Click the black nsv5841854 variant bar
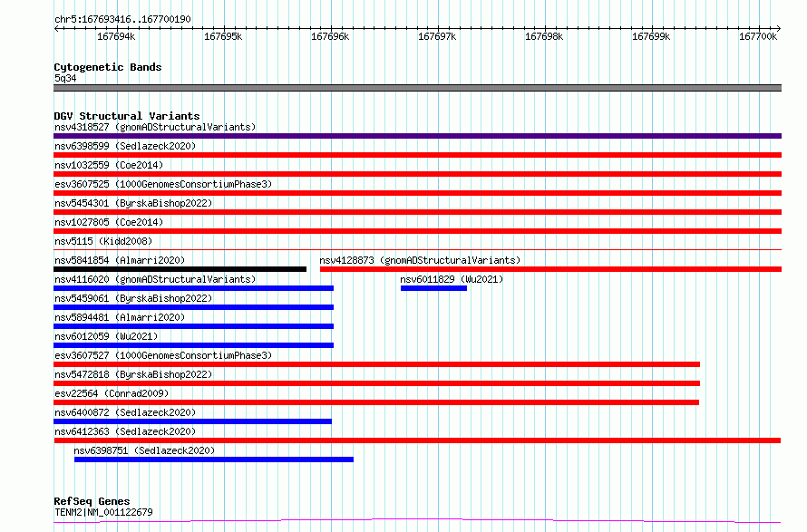 pyautogui.click(x=180, y=269)
